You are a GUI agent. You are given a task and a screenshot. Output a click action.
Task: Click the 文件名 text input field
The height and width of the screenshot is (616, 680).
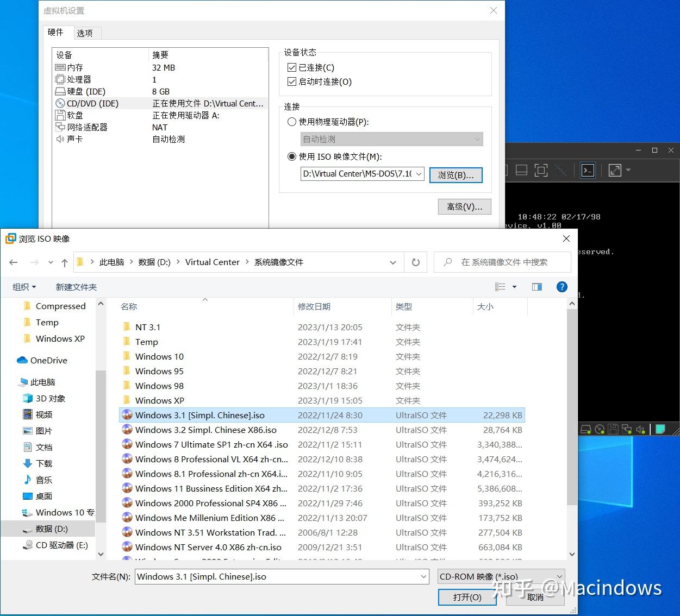(x=282, y=576)
